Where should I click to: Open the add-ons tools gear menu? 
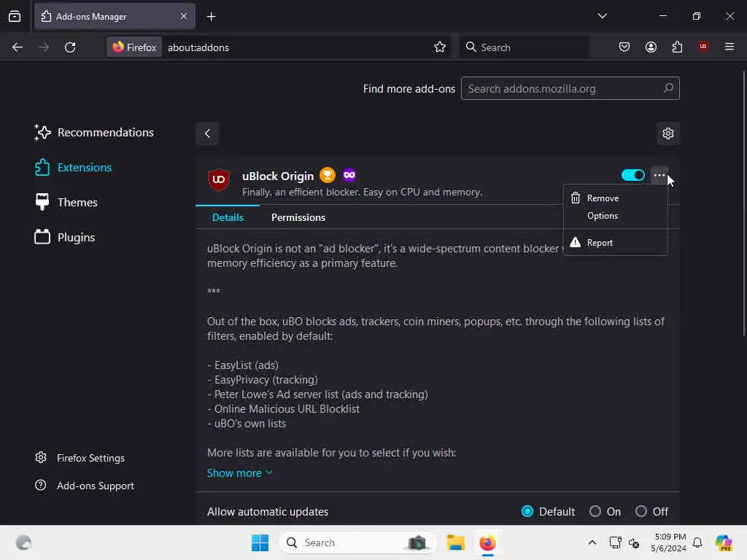pos(668,133)
